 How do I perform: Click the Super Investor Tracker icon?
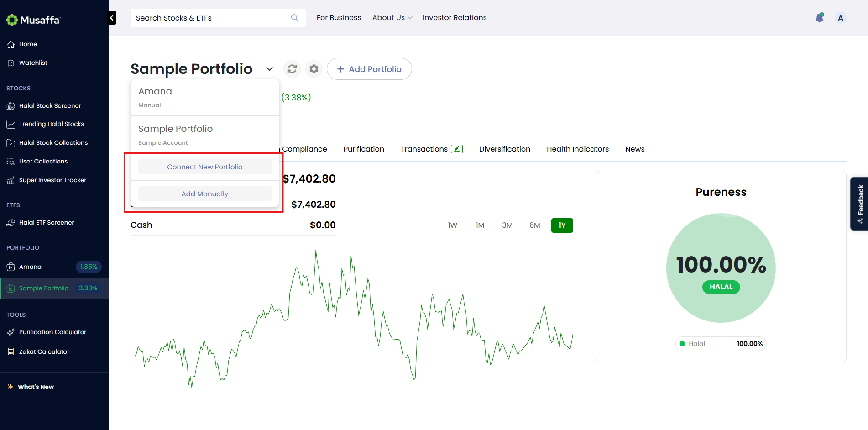tap(11, 180)
